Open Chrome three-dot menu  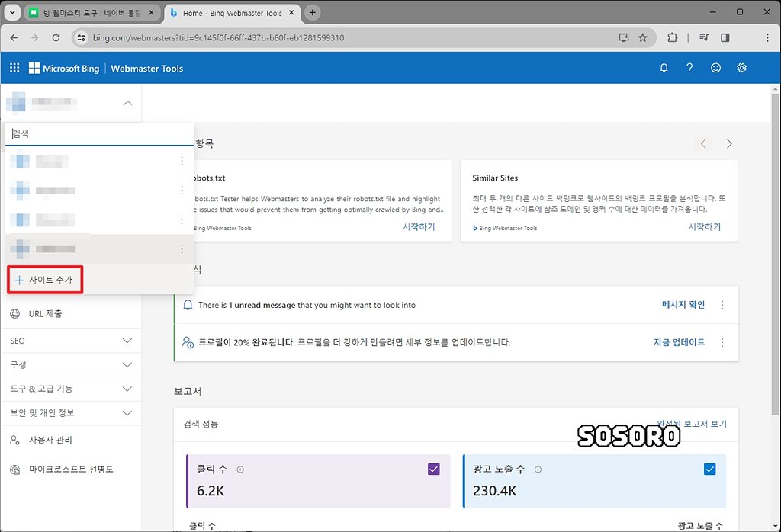coord(767,38)
